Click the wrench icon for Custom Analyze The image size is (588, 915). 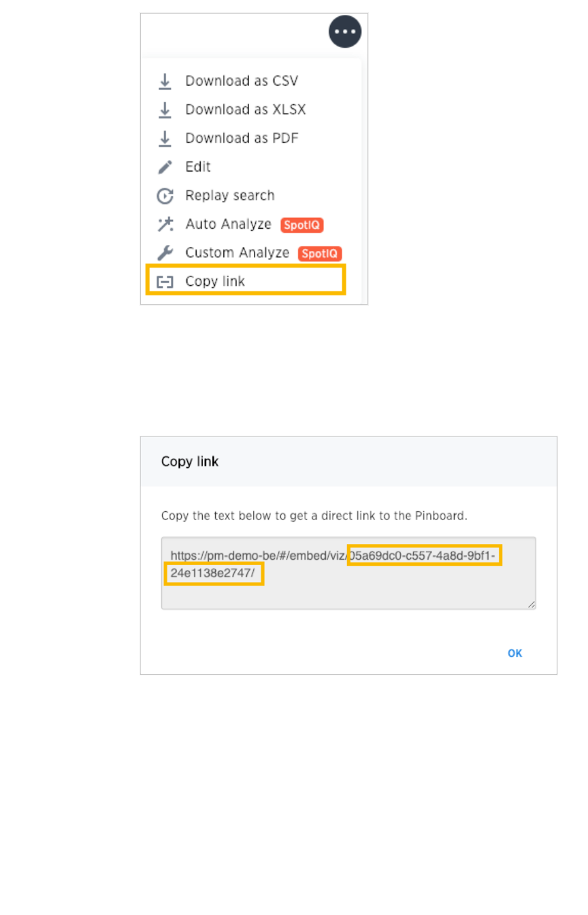[165, 253]
